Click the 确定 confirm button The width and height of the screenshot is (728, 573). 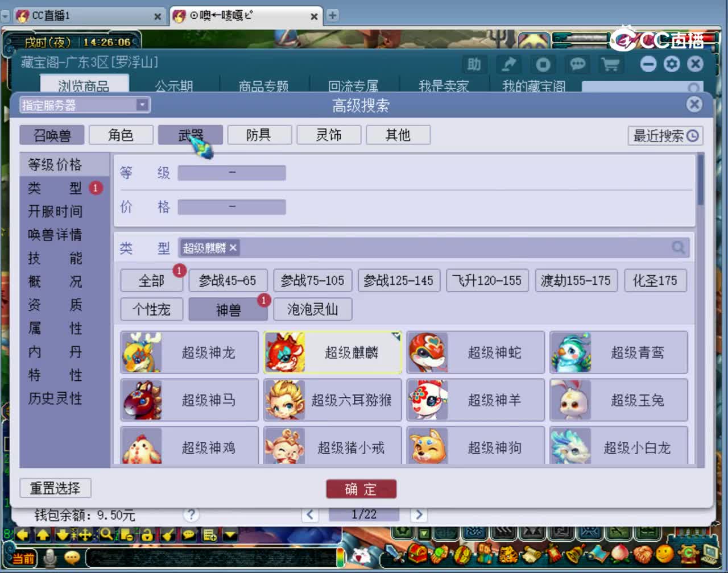361,489
